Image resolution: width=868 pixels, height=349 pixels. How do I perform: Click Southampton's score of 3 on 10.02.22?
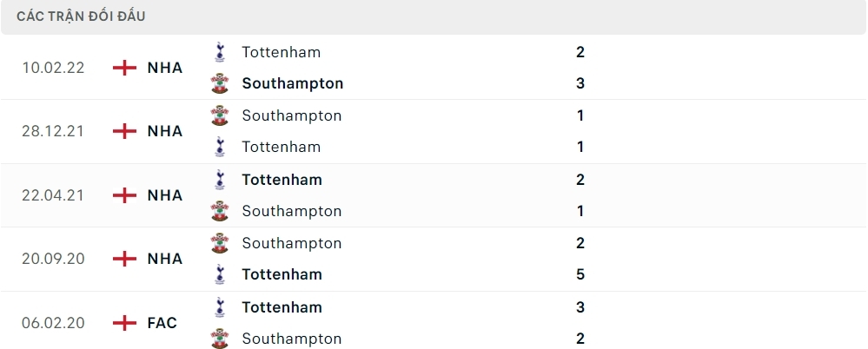580,83
